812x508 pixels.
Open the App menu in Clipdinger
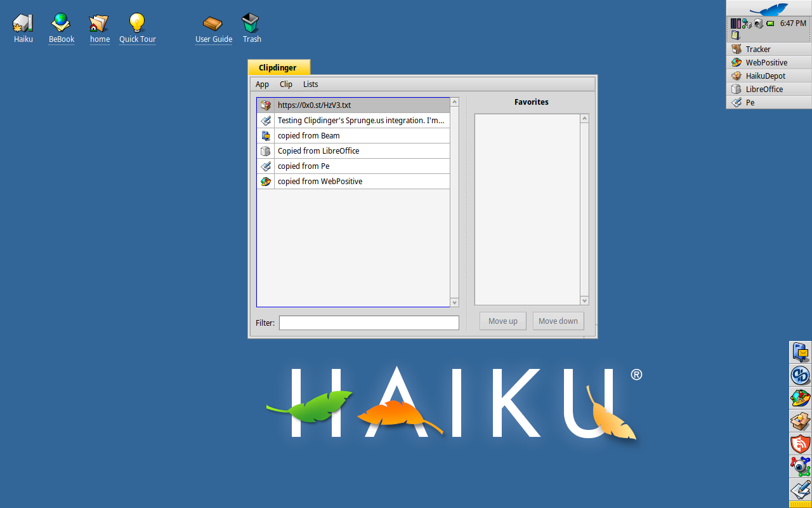tap(262, 84)
